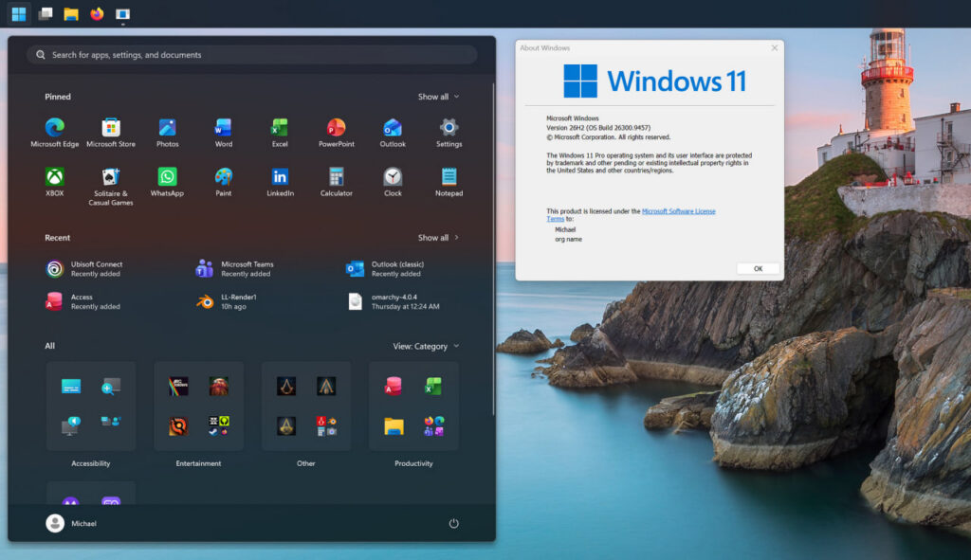Click the Start menu vertical scrollbar
Viewport: 971px width, 560px height.
pyautogui.click(x=493, y=249)
